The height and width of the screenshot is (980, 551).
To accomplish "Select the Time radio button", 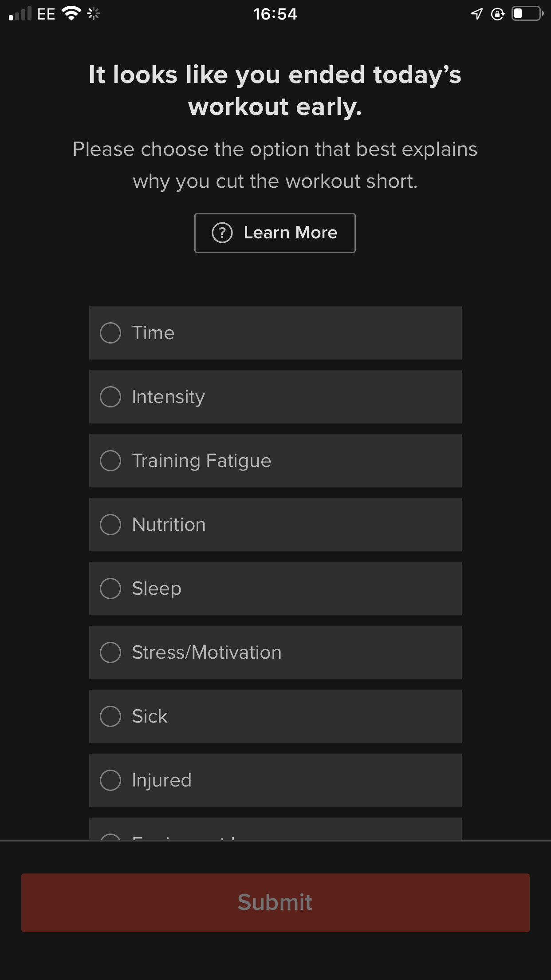I will click(110, 333).
